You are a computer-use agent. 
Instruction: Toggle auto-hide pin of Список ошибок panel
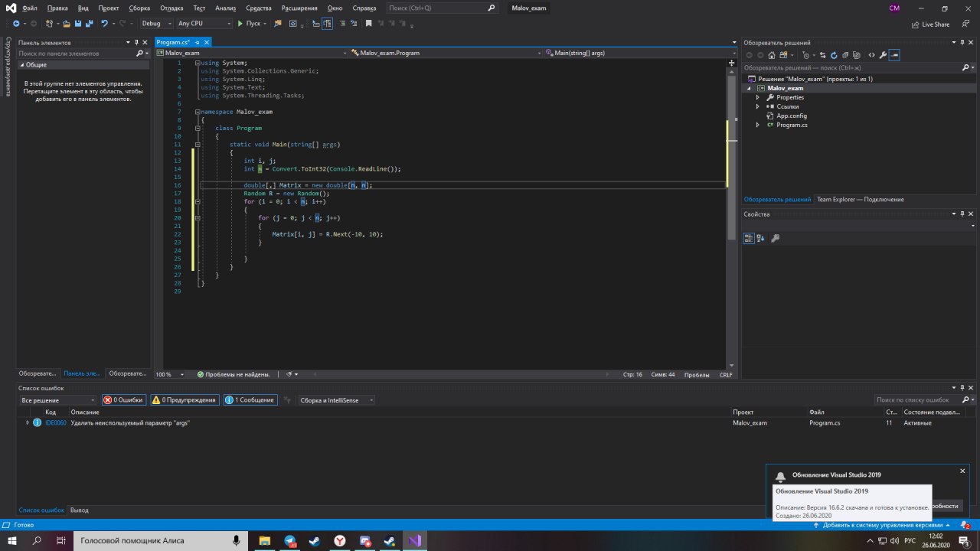pyautogui.click(x=963, y=388)
